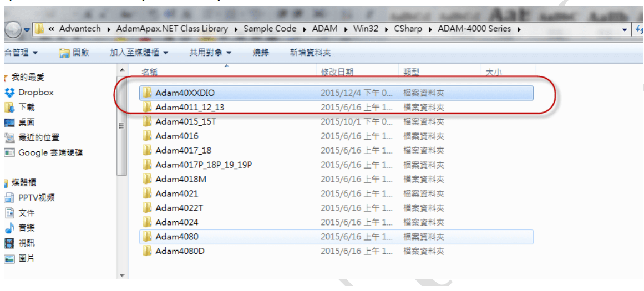Image resolution: width=644 pixels, height=291 pixels.
Task: Open 圖片 pictures library in sidebar
Action: point(20,259)
